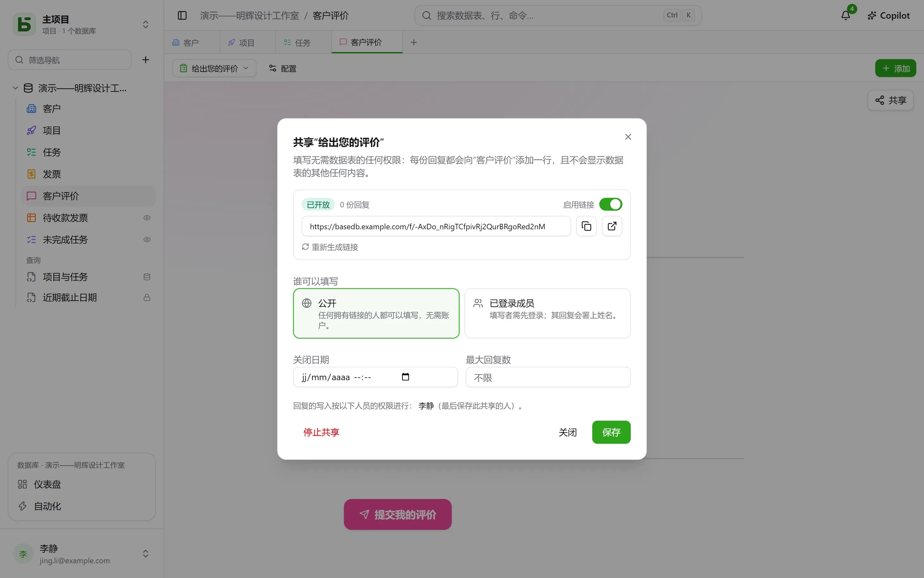The image size is (924, 578).
Task: Click the database icon beside 项目与任务
Action: tap(147, 277)
